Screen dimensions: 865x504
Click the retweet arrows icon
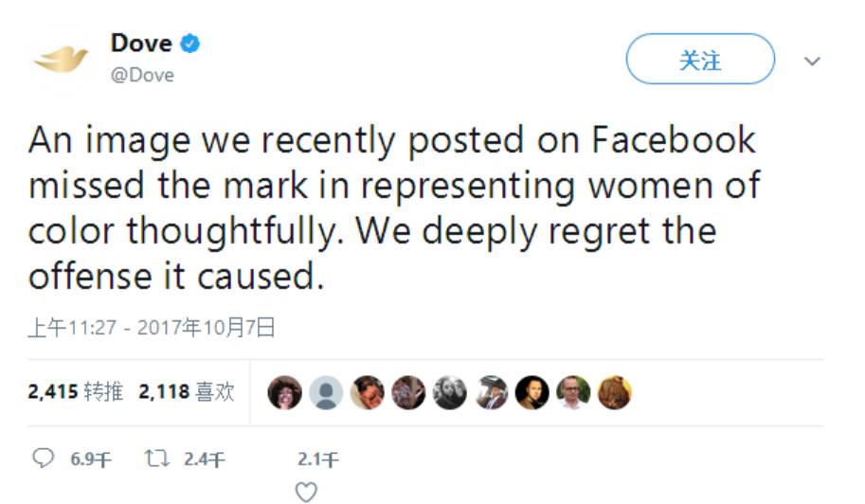[x=155, y=459]
